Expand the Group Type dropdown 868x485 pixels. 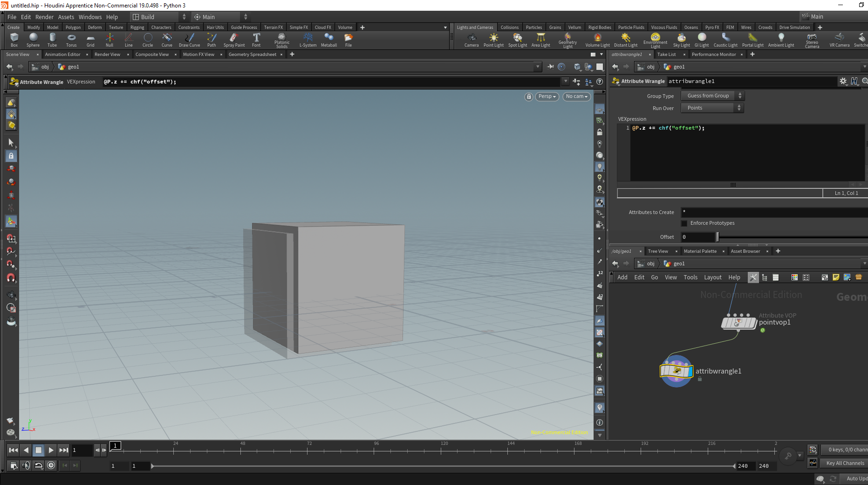pyautogui.click(x=712, y=96)
